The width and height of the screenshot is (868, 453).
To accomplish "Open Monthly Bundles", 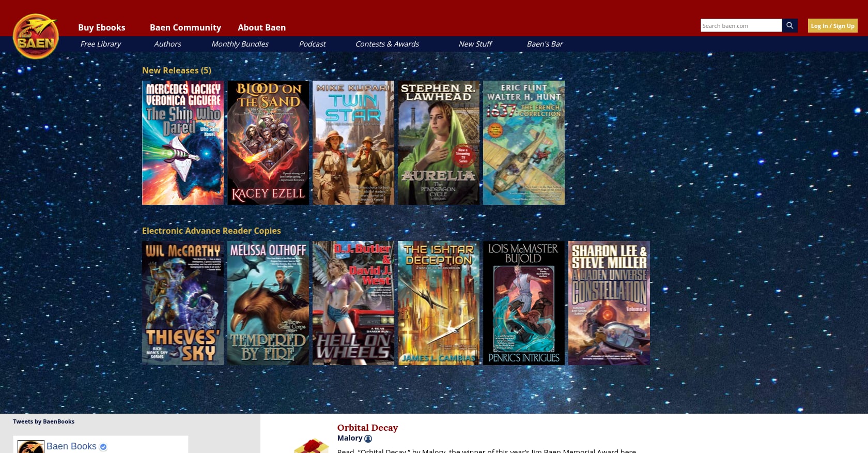I will click(240, 44).
